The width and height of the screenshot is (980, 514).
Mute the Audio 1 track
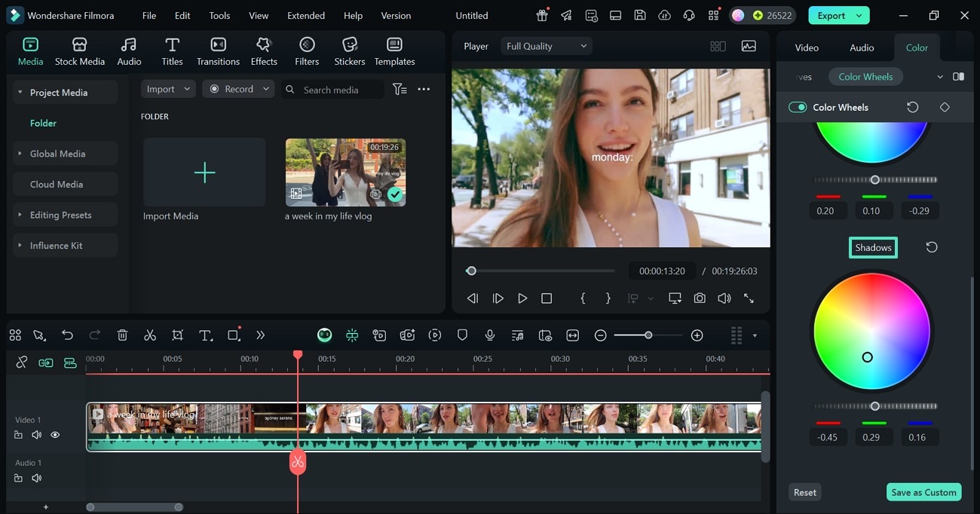[36, 479]
